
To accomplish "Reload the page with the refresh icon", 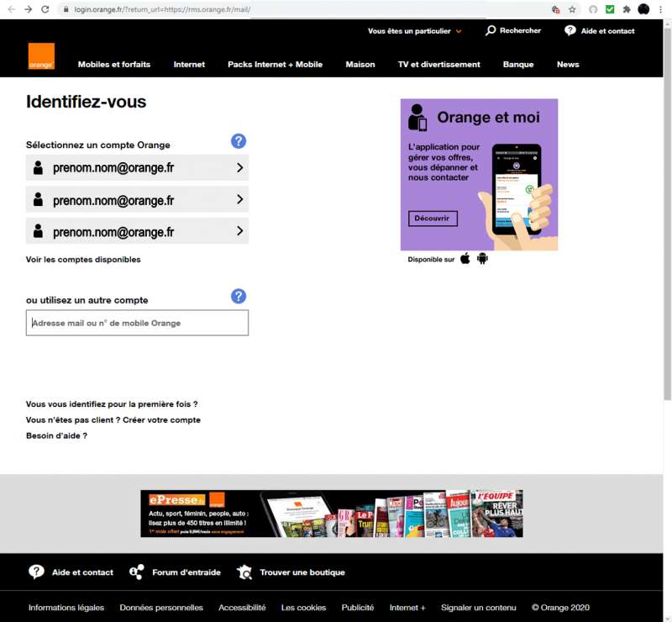I will pos(45,9).
